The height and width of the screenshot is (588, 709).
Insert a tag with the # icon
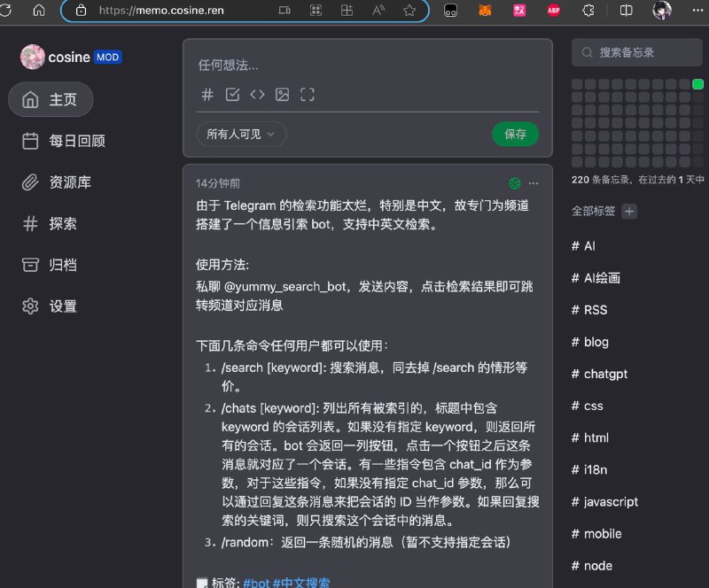tap(206, 94)
